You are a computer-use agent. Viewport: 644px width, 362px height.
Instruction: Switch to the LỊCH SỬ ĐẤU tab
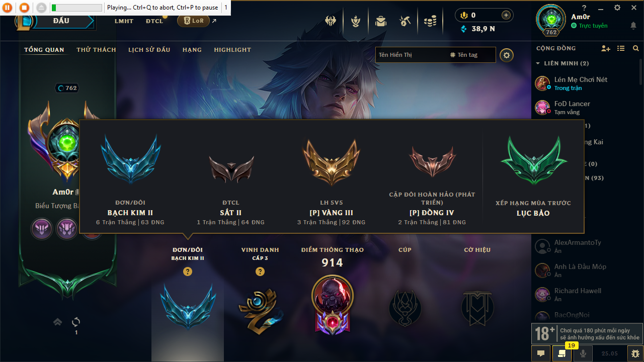click(149, 50)
